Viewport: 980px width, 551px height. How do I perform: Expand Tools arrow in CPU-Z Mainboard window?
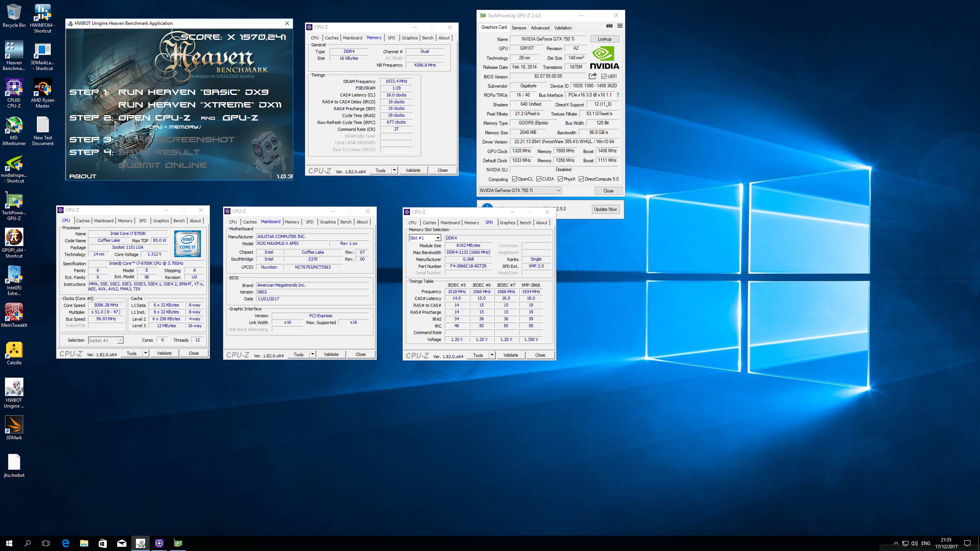(313, 354)
